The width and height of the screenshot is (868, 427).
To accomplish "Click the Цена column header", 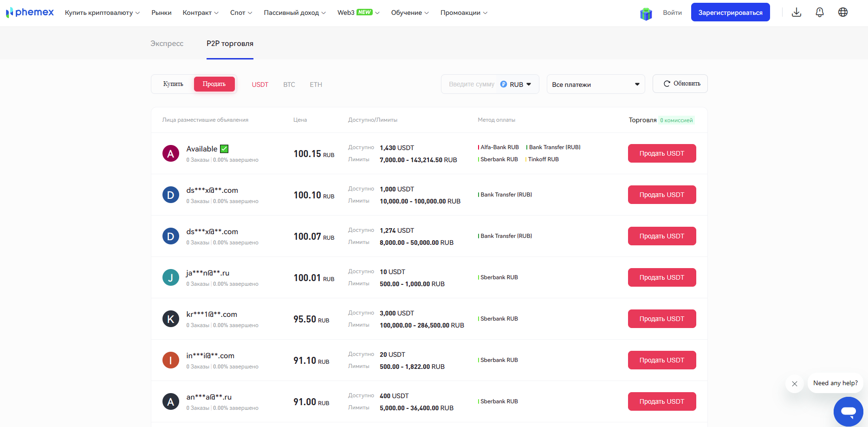I will [300, 120].
